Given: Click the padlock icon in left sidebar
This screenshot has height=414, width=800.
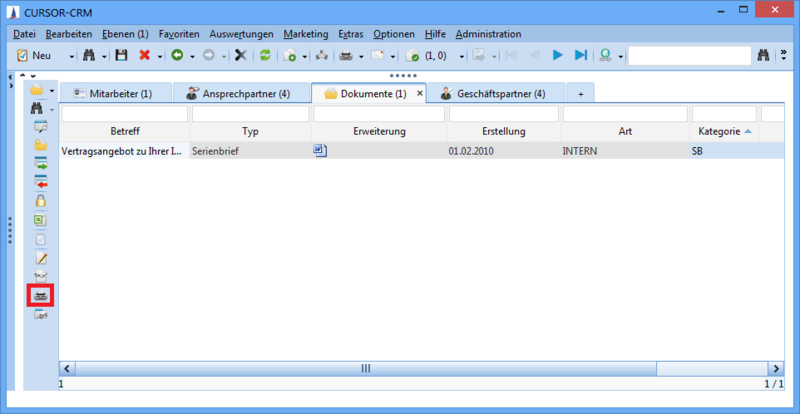Looking at the screenshot, I should point(41,201).
